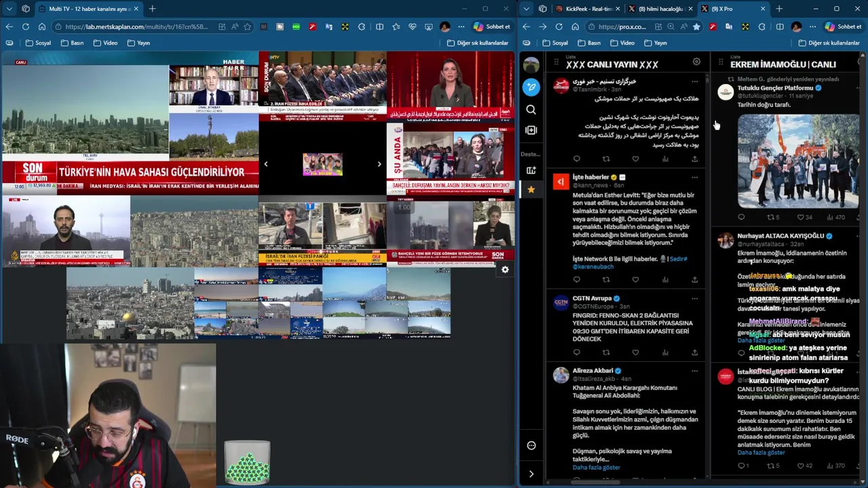Screen dimensions: 868x488
Task: Like the Tasnimbrk post
Action: (635, 159)
